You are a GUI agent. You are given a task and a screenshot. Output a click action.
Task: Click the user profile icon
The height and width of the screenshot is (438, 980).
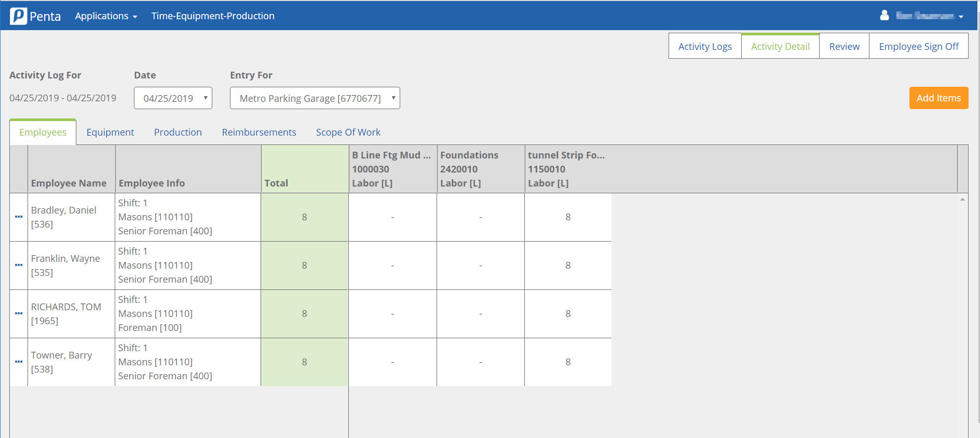pyautogui.click(x=884, y=16)
